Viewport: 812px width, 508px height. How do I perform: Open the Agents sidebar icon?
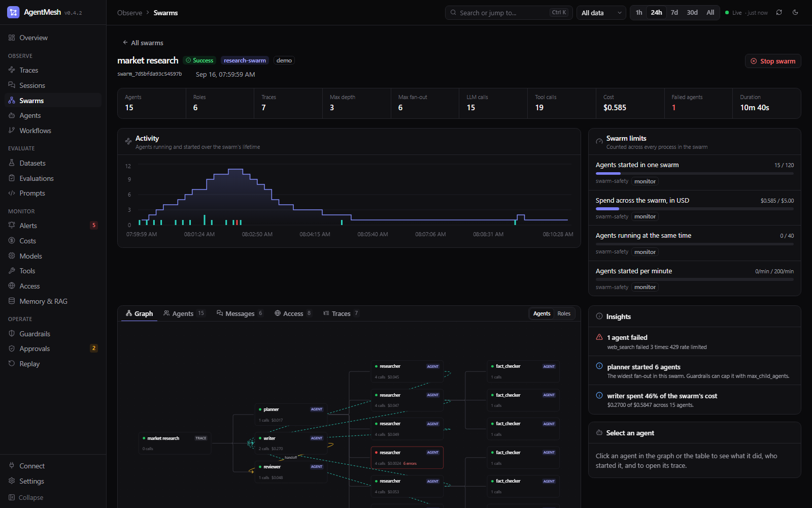pos(12,115)
